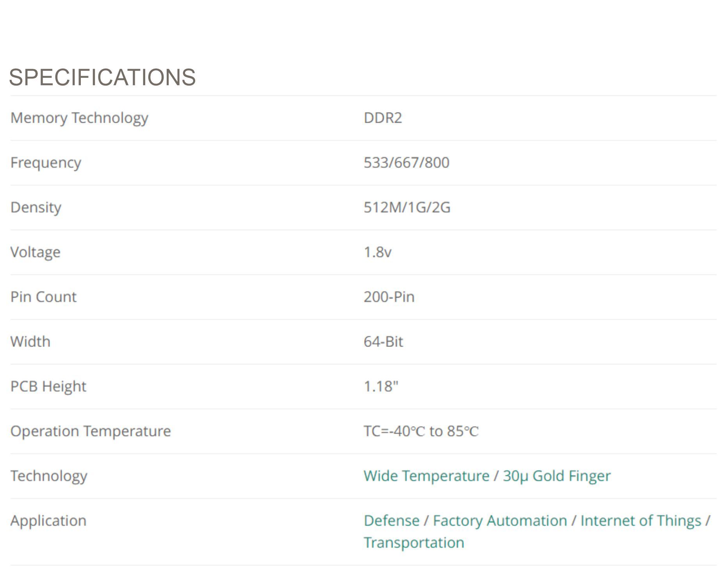This screenshot has height=577, width=728.
Task: Click the 200-Pin value
Action: click(389, 297)
